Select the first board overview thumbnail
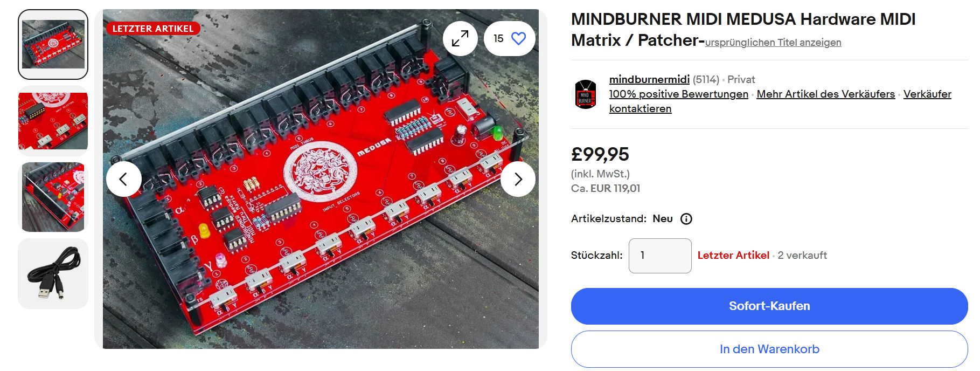The width and height of the screenshot is (980, 371). 53,44
